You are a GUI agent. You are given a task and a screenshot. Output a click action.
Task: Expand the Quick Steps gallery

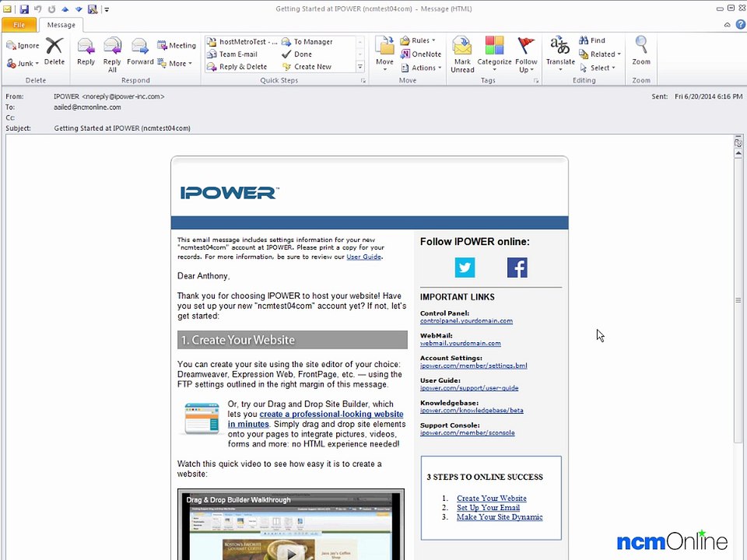coord(360,67)
